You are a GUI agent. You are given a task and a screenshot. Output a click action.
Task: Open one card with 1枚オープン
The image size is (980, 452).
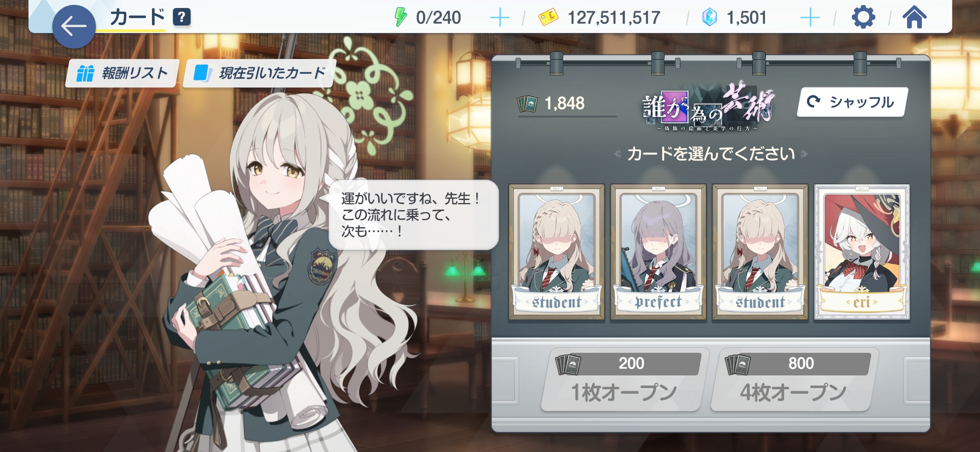[624, 380]
